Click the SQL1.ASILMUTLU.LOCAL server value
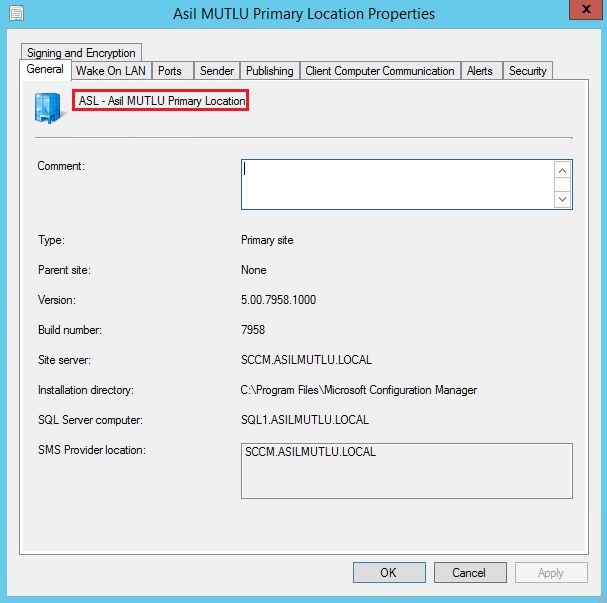 pos(305,420)
